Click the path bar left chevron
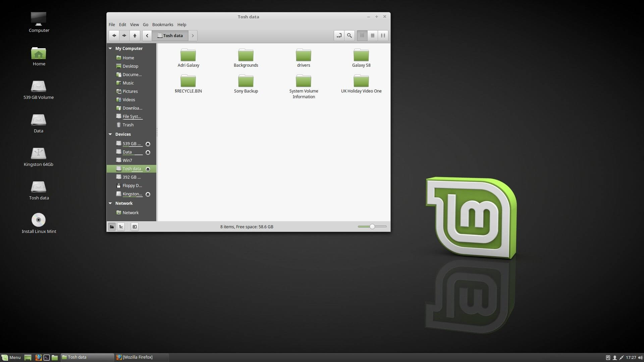 tap(147, 36)
